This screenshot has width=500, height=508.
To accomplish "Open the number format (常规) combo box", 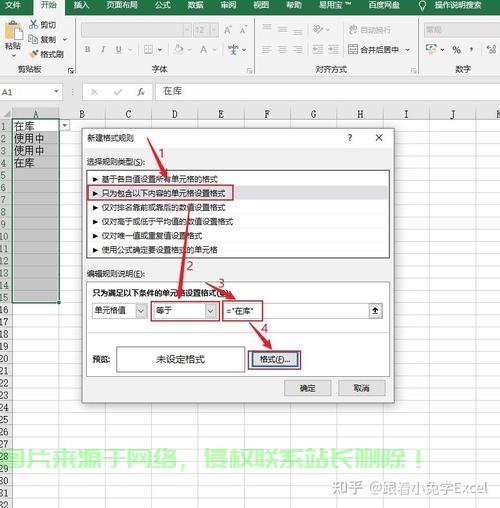I will click(x=462, y=30).
